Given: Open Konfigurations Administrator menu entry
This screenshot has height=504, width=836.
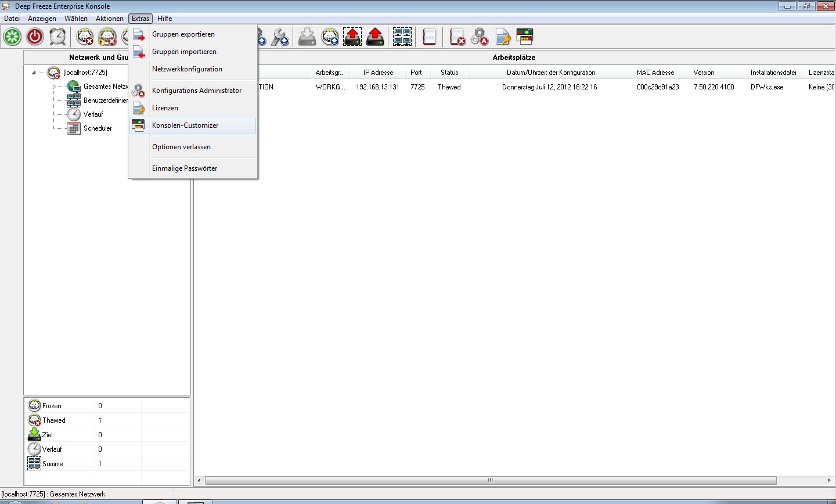Looking at the screenshot, I should 193,91.
